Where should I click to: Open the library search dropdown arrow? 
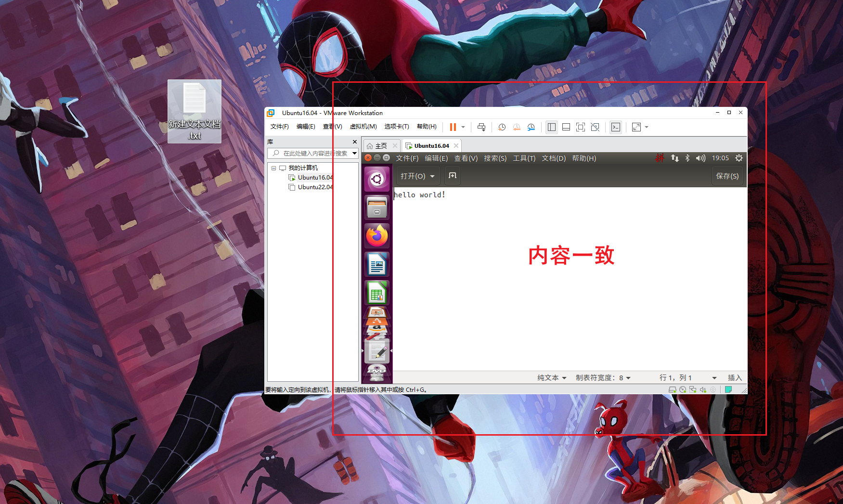tap(355, 154)
